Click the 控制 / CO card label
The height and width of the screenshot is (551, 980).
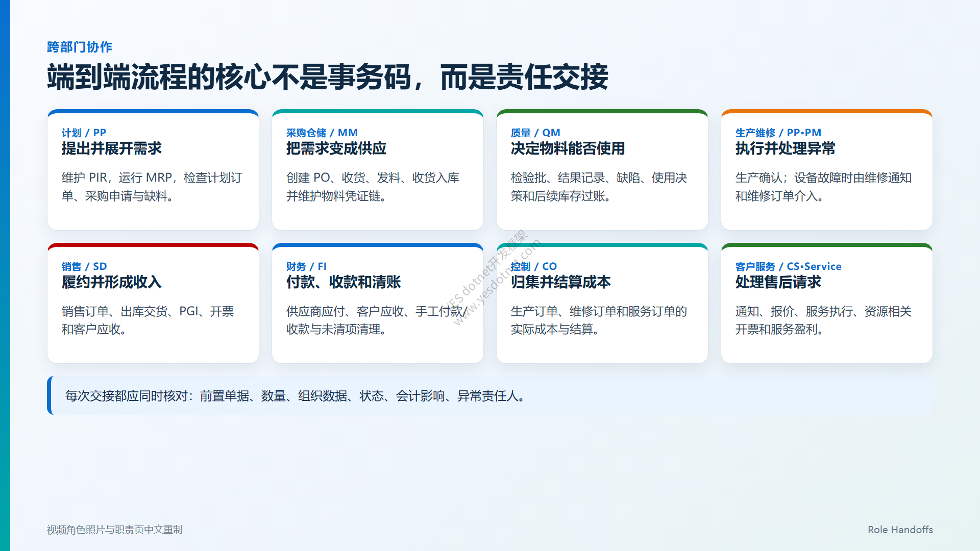pyautogui.click(x=533, y=266)
